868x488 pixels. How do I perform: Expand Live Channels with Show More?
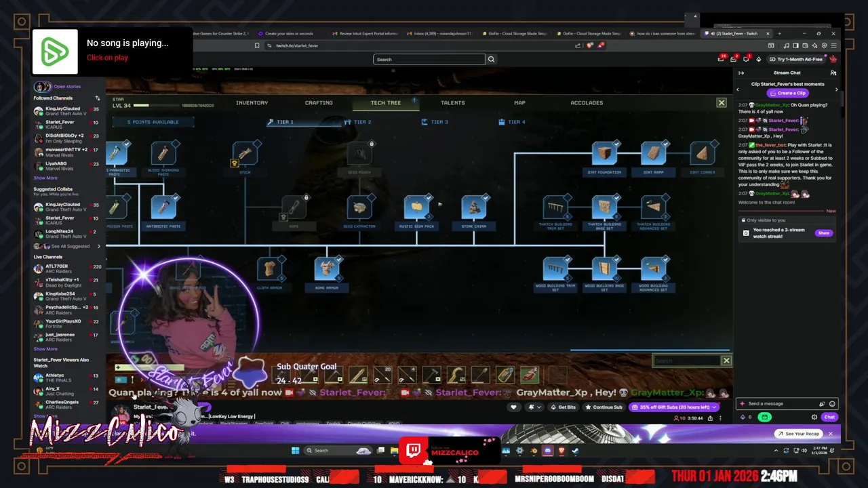45,349
